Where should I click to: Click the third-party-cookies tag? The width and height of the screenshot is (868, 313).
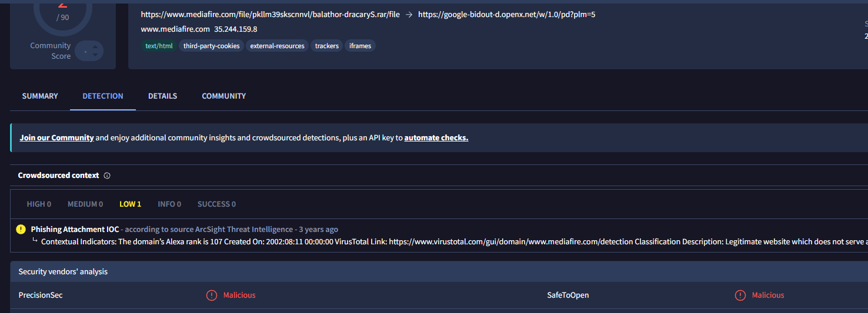pyautogui.click(x=211, y=46)
